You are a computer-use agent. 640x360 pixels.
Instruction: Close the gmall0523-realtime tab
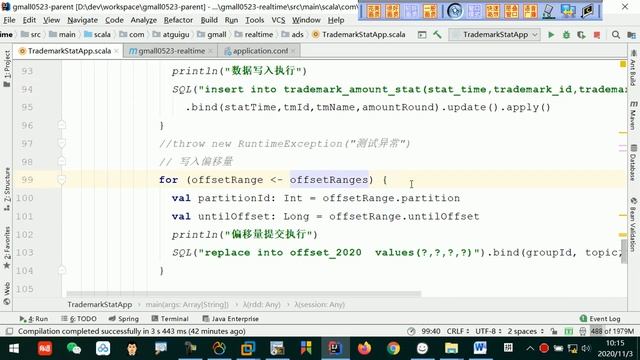[211, 51]
